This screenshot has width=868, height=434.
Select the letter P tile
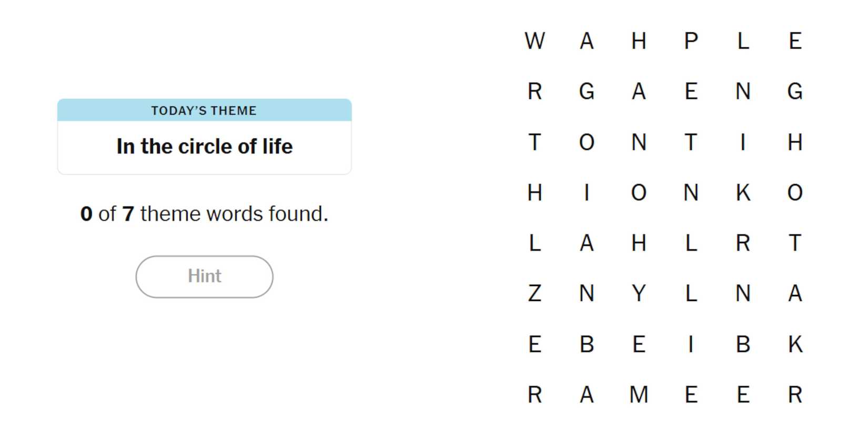tap(691, 41)
